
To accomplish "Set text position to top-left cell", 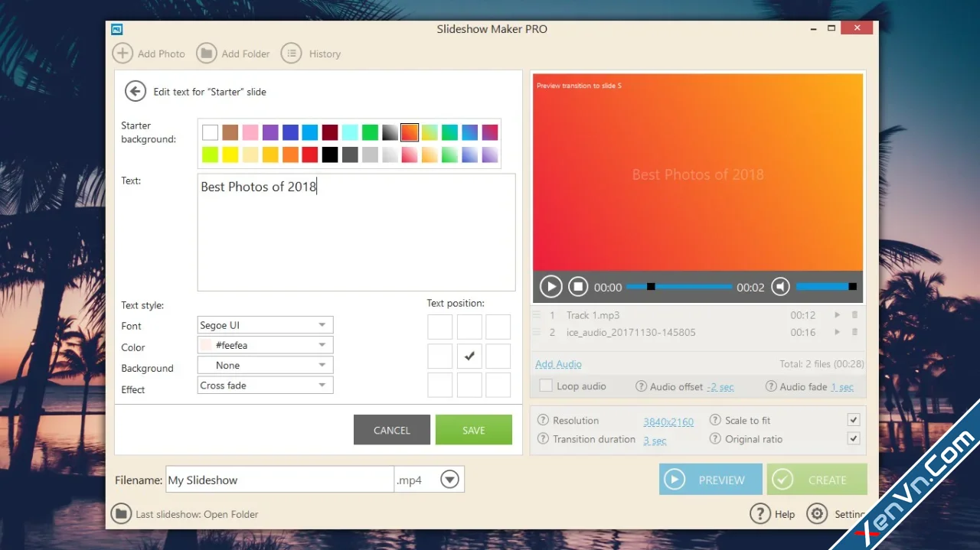I will pos(440,327).
